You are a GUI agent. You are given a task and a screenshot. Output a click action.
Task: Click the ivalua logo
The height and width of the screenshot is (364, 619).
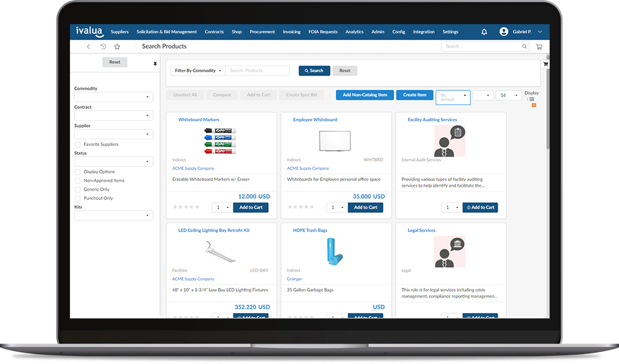pyautogui.click(x=90, y=32)
